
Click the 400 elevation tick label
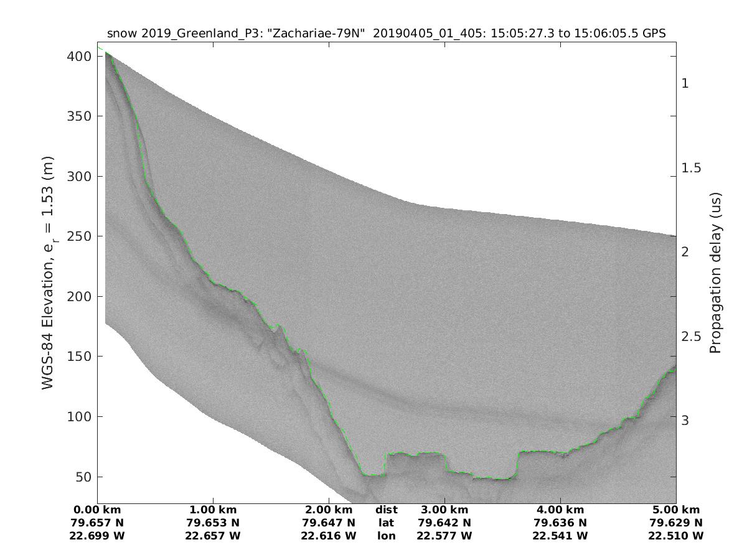pyautogui.click(x=79, y=57)
